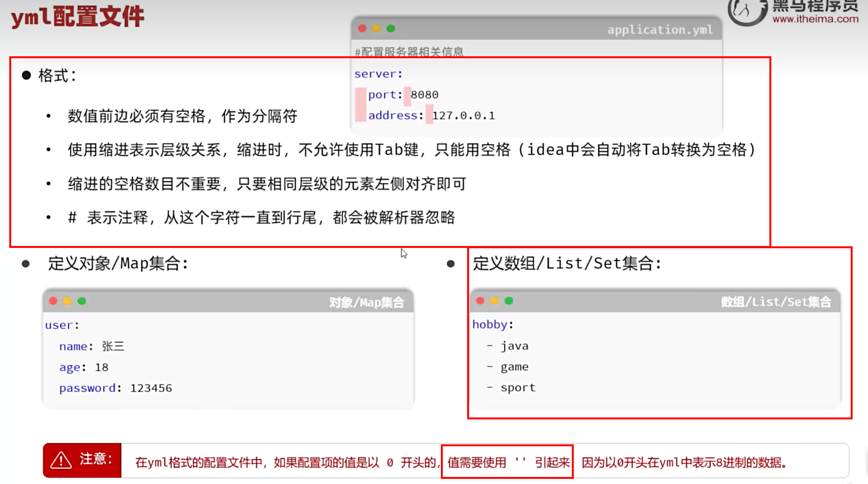Screen dimensions: 868x484
Task: Click the red dot in 数组/List/Set集合 window
Action: [480, 301]
